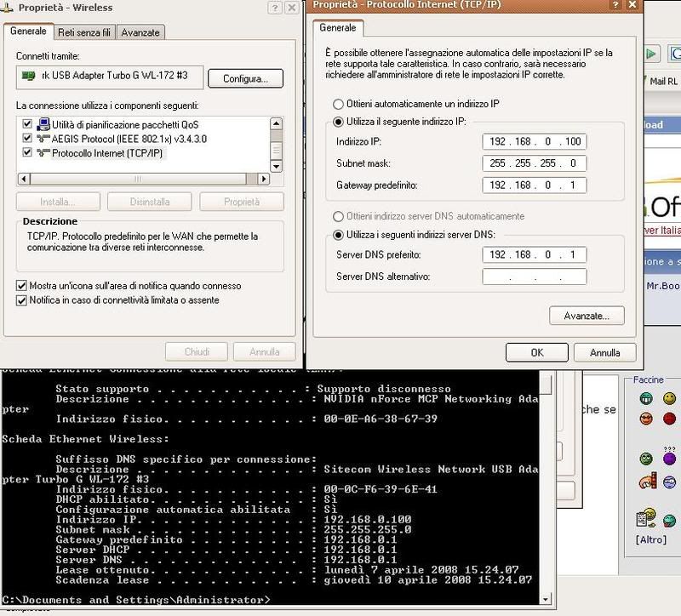Click the Server DNS alternativo field
This screenshot has width=681, height=616.
tap(534, 277)
